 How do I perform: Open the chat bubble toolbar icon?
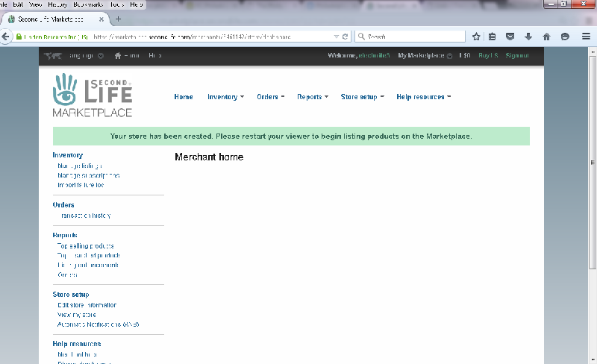tap(565, 37)
